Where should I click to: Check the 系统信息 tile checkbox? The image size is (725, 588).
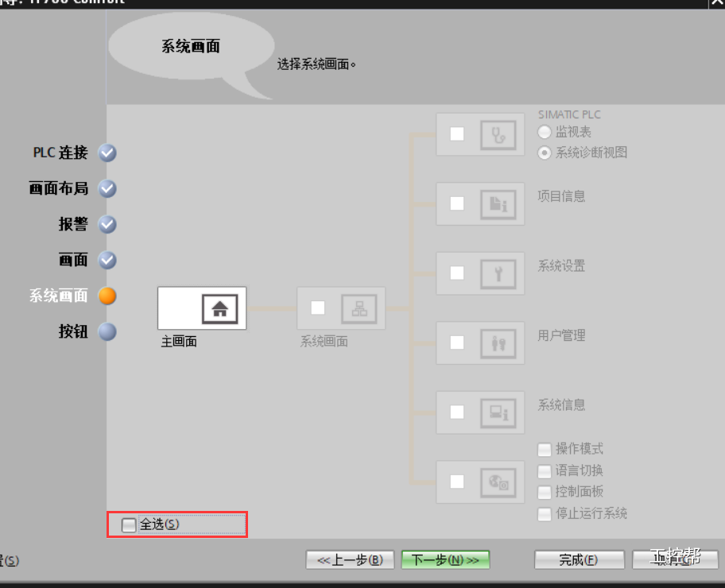[x=457, y=412]
